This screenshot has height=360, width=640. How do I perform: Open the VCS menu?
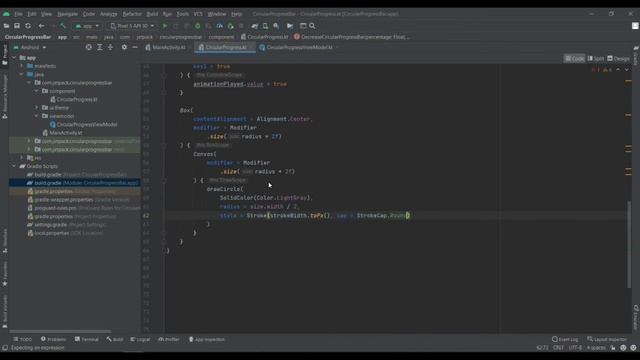tap(198, 14)
